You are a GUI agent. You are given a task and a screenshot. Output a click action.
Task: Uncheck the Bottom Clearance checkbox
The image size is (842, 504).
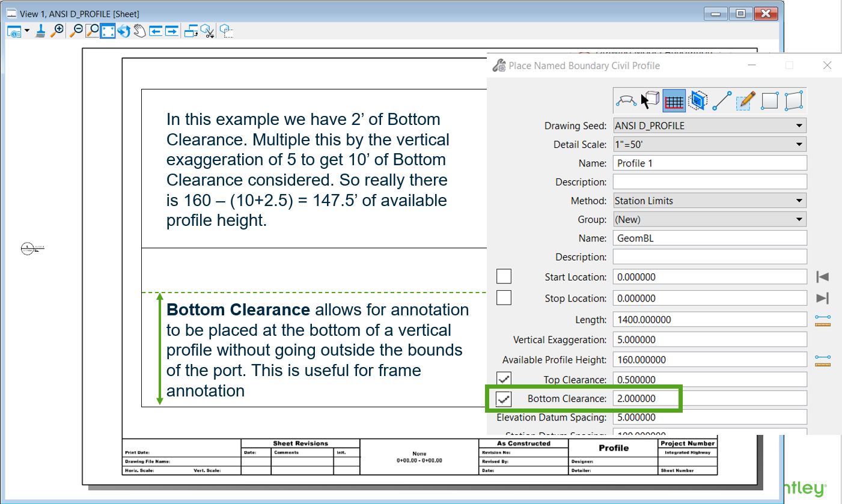(x=504, y=399)
